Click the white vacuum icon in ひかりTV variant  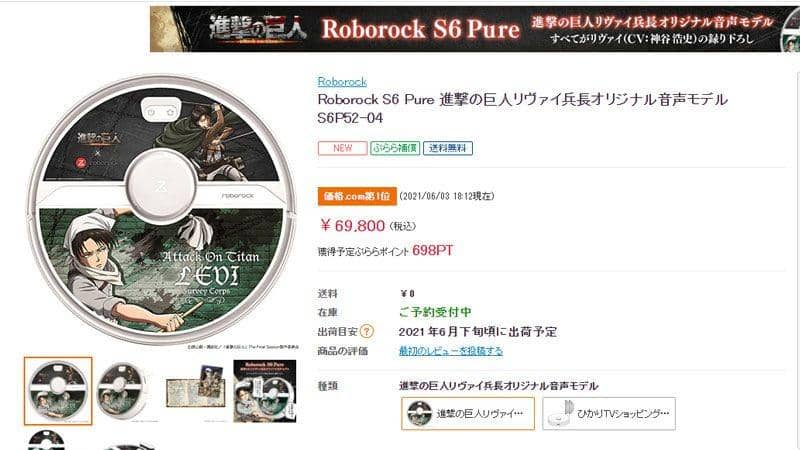(560, 414)
